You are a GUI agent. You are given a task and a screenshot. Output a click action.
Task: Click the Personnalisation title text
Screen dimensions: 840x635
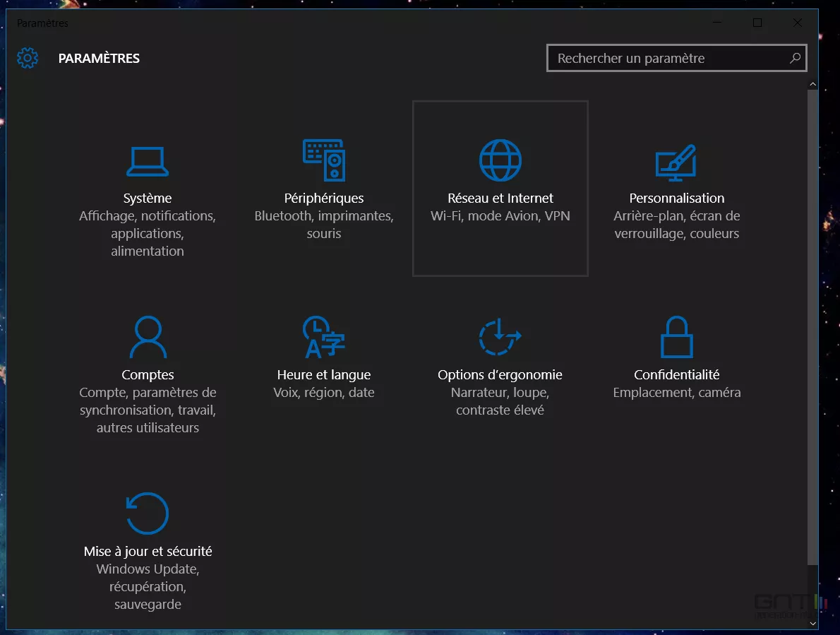(x=677, y=198)
